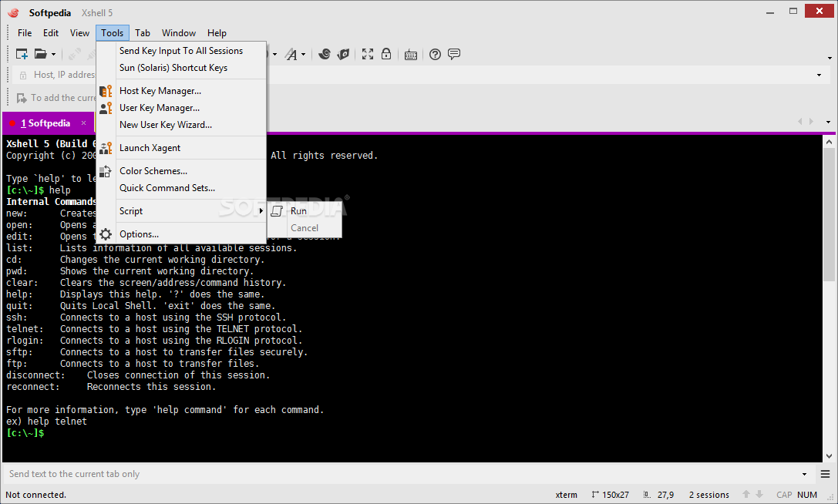Click the '2 sessions' status text
The image size is (838, 504).
[708, 495]
